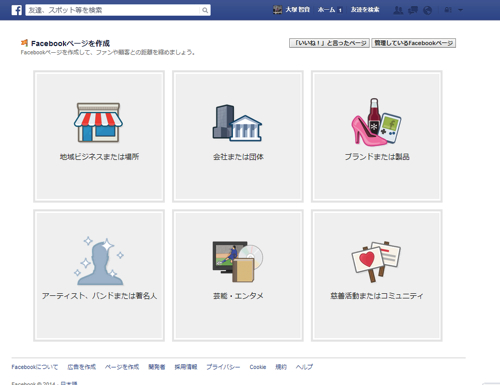The image size is (500, 385).
Task: Open the messages icon
Action: click(413, 10)
